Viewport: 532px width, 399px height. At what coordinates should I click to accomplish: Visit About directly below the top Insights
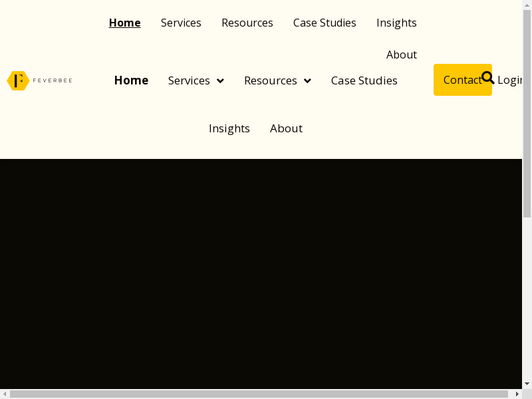click(x=401, y=55)
